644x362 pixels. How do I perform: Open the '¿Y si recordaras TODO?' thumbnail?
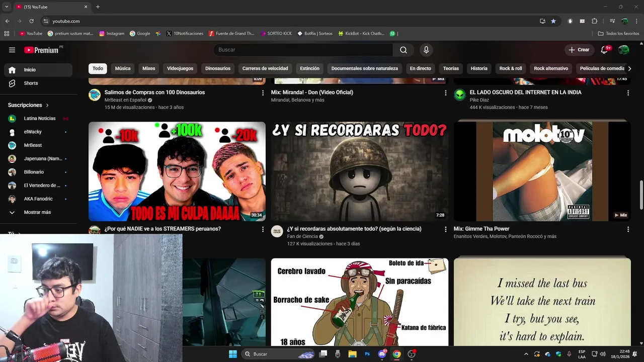click(360, 171)
